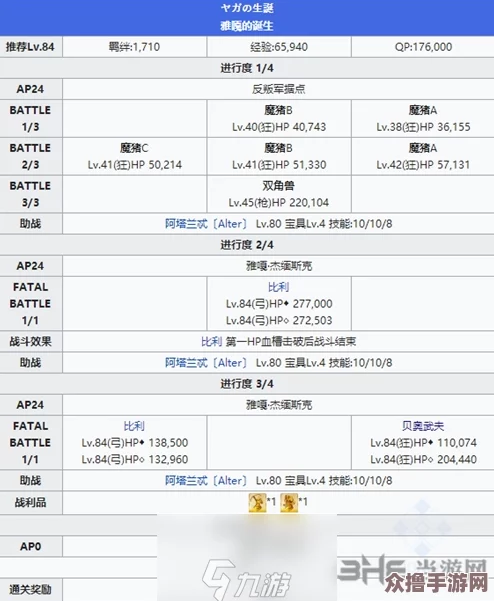This screenshot has height=601, width=494.
Task: Click the 推荐Lv.84 cell
Action: (31, 47)
